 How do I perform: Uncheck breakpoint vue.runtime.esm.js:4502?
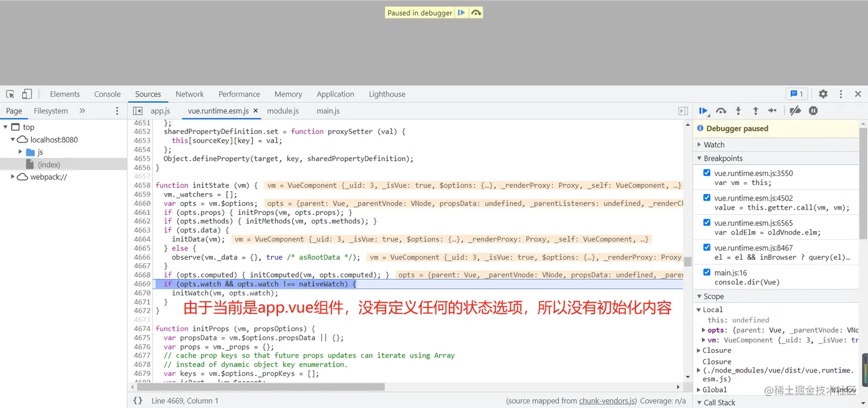point(707,197)
